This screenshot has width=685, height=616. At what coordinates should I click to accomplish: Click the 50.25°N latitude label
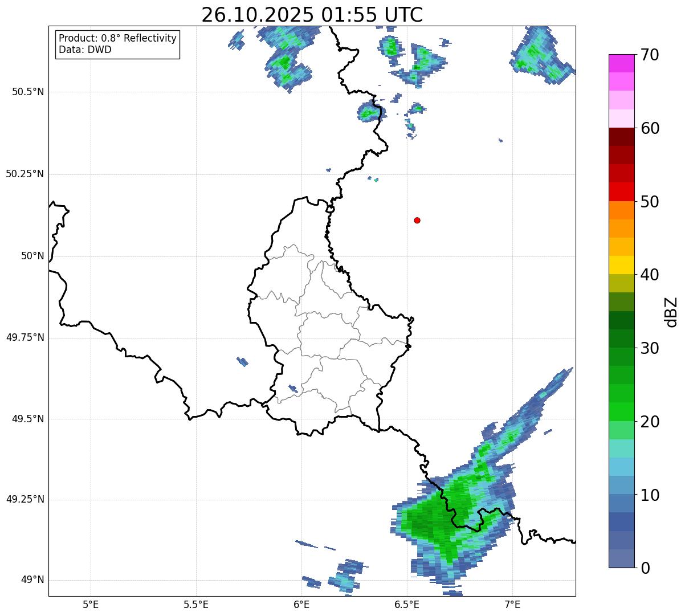25,174
